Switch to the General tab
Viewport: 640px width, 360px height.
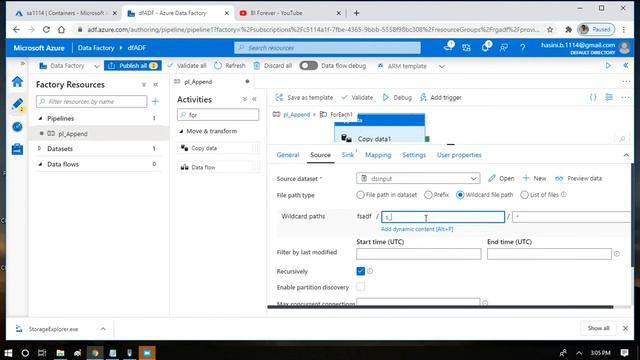tap(288, 155)
